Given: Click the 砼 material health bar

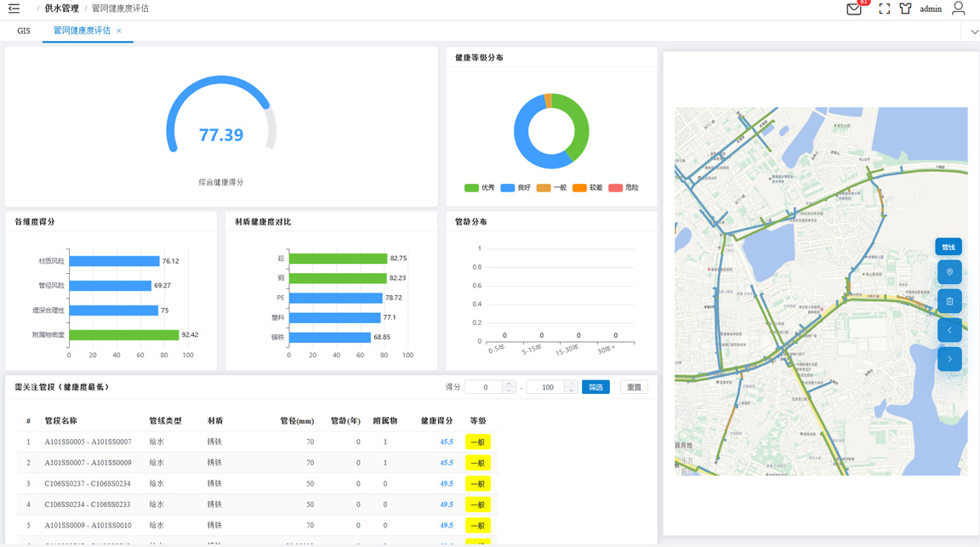Looking at the screenshot, I should 338,258.
